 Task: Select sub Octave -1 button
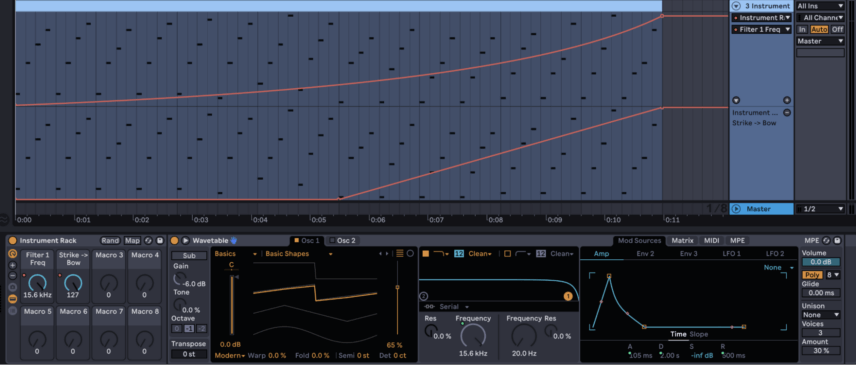(x=189, y=328)
